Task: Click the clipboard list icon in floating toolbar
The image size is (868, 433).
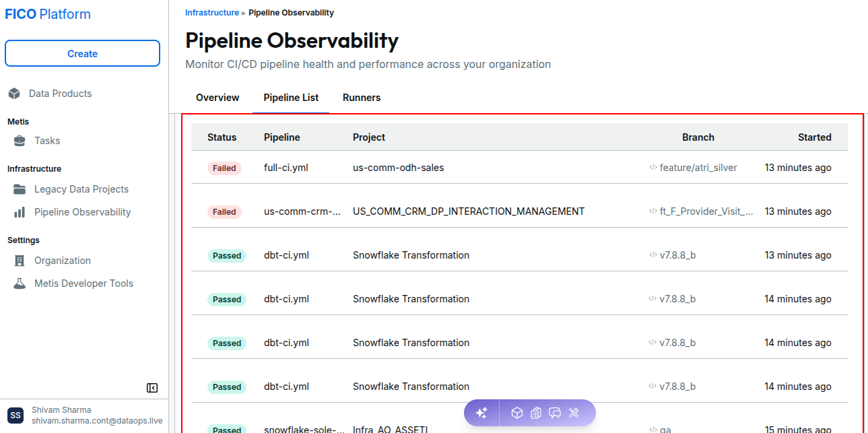Action: click(536, 413)
